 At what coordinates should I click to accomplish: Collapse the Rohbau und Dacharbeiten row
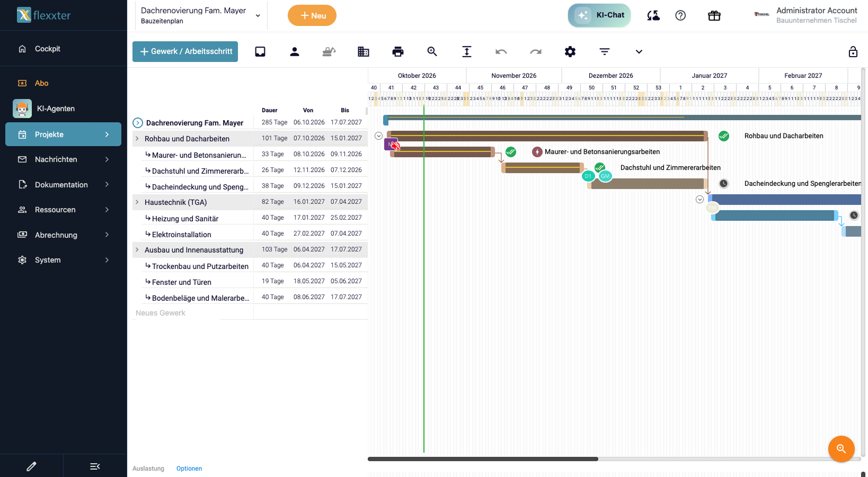tap(137, 139)
